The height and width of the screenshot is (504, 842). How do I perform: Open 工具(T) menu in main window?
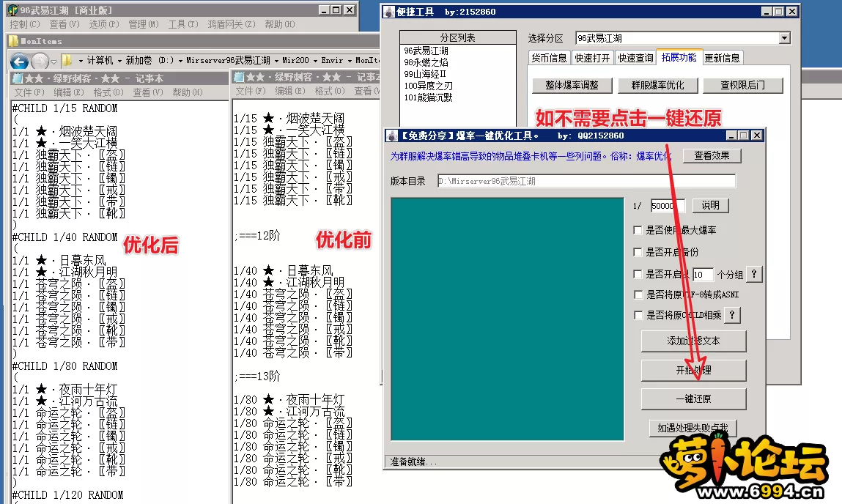[x=183, y=24]
